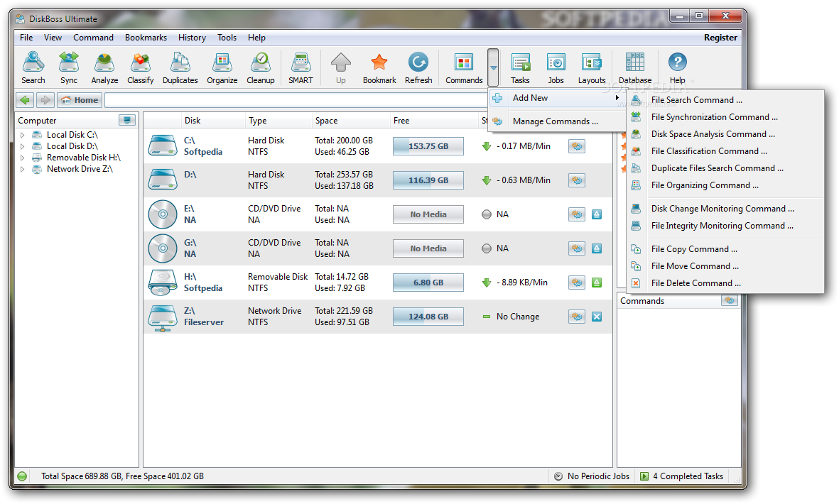
Task: Disconnect the Z:\ network drive
Action: [x=597, y=317]
